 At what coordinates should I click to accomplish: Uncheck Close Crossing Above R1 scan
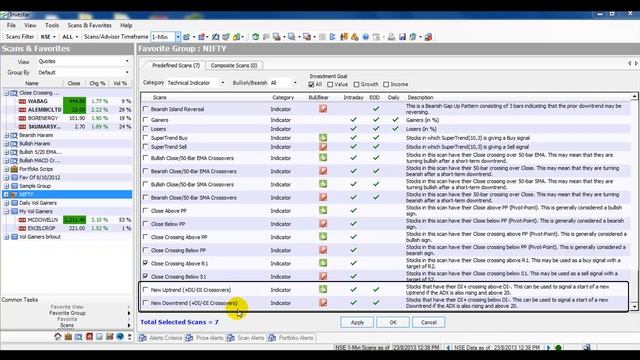[x=145, y=263]
